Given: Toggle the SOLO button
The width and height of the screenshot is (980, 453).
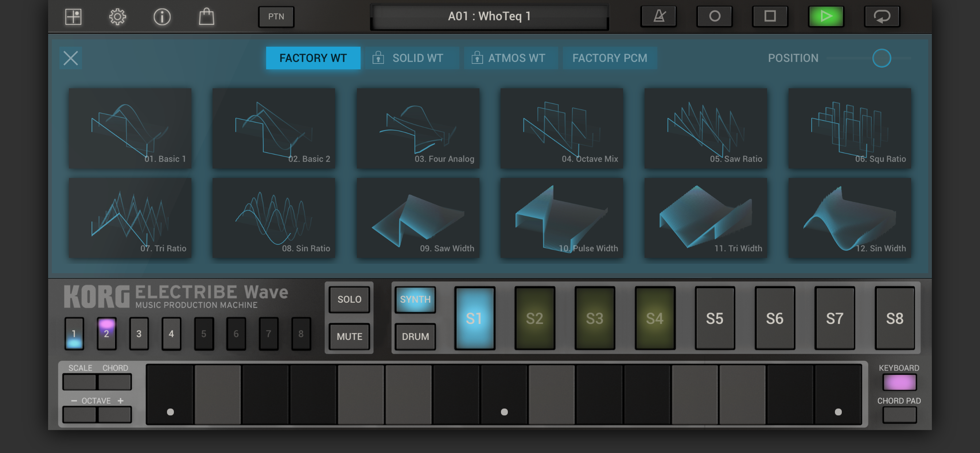Looking at the screenshot, I should [x=349, y=299].
